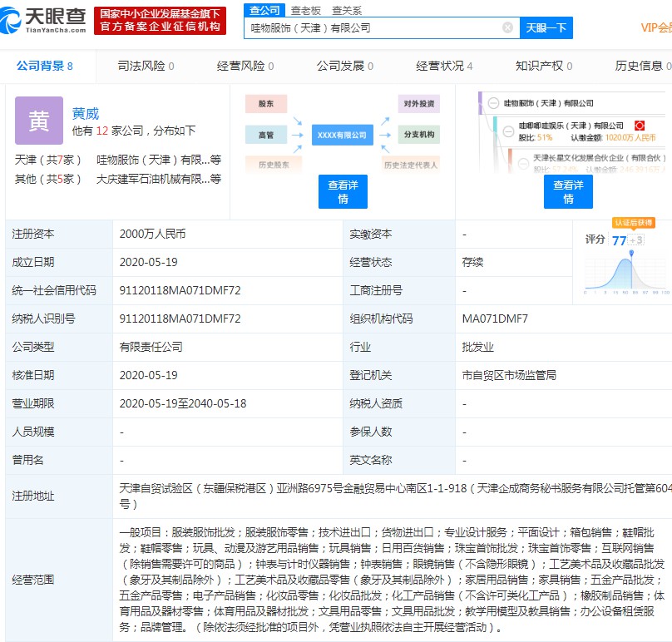Click the 经营范围 business scope paragraph

tap(392, 580)
